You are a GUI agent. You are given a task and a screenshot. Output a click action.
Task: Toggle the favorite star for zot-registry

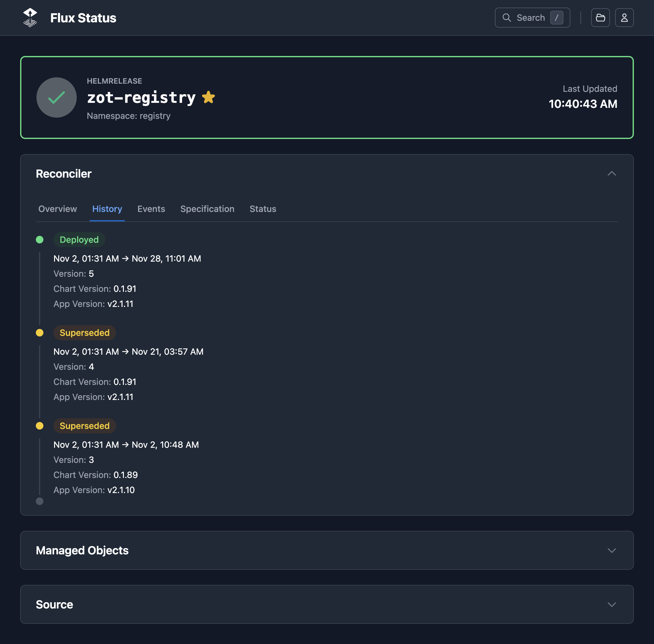click(x=208, y=97)
